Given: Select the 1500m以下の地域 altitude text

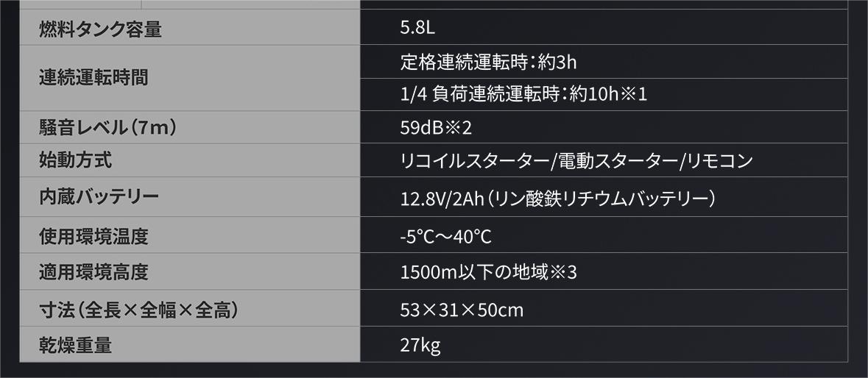Looking at the screenshot, I should (x=474, y=273).
